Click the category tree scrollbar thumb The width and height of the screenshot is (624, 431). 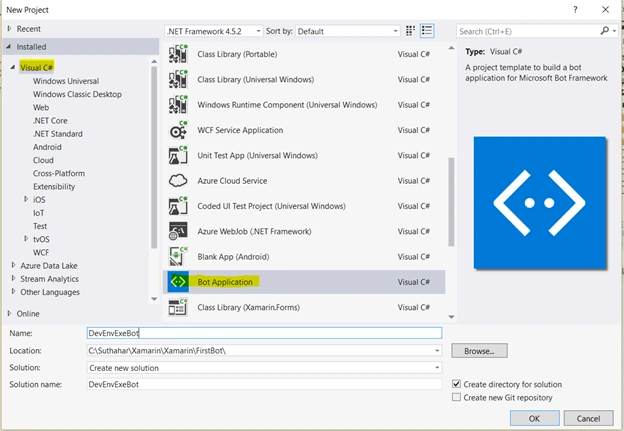(154, 157)
